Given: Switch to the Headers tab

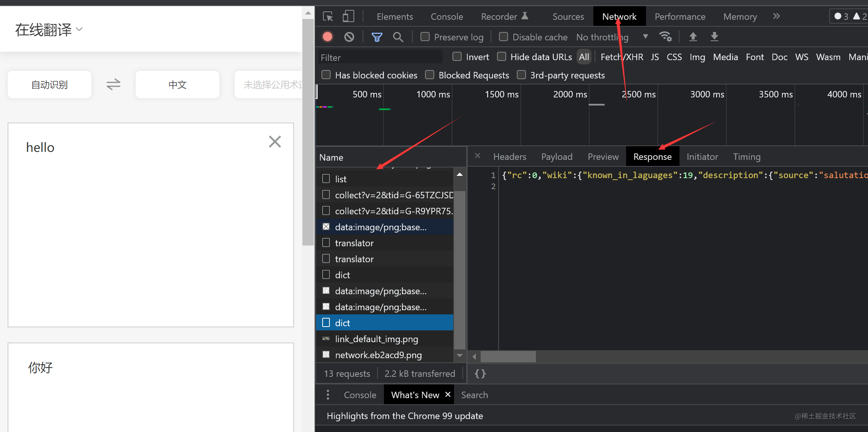Looking at the screenshot, I should 510,157.
